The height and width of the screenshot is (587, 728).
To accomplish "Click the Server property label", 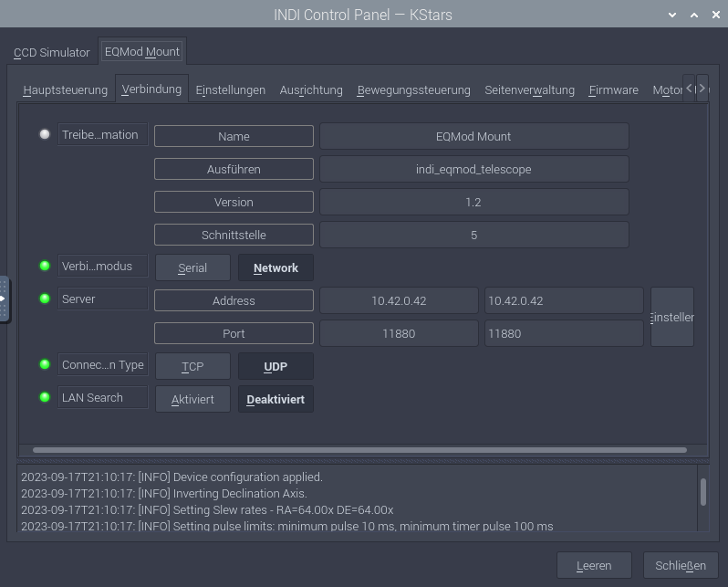I will [x=102, y=299].
